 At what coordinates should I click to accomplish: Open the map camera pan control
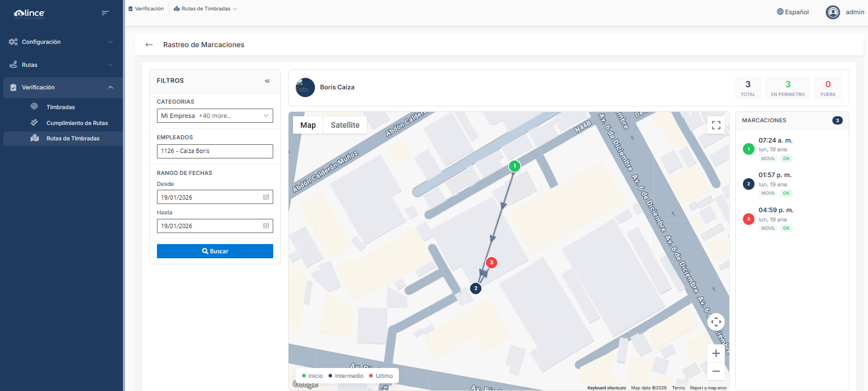715,322
